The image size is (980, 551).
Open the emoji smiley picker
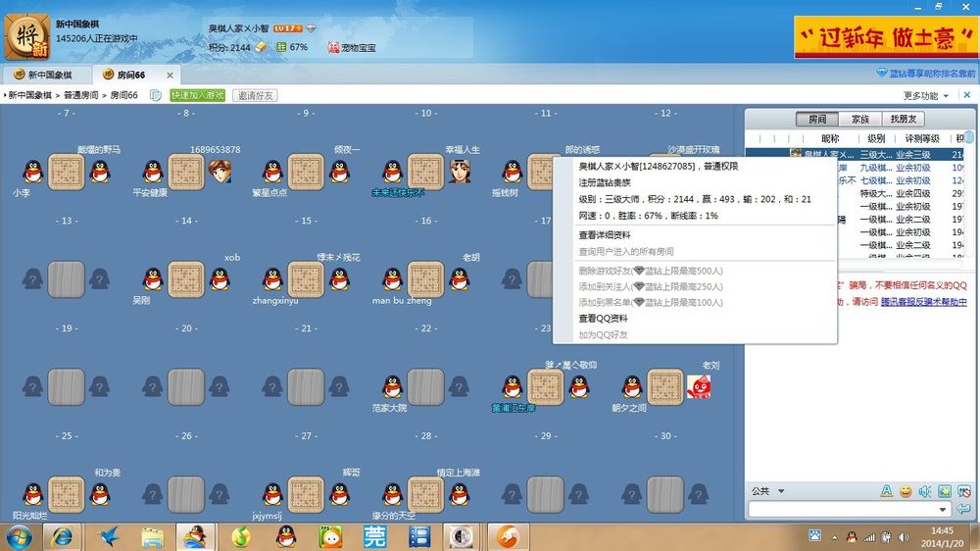(906, 491)
